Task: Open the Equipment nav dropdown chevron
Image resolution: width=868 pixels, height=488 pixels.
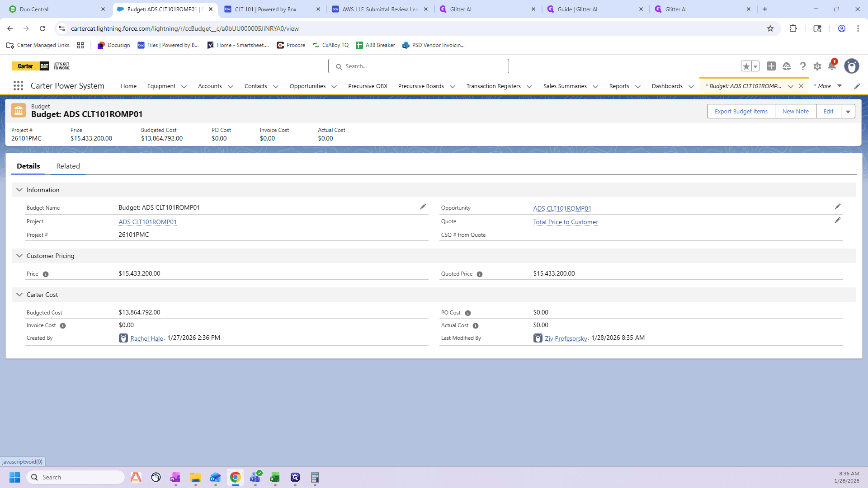Action: click(x=184, y=86)
